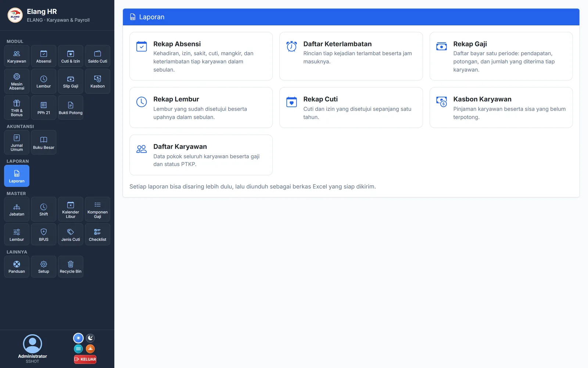This screenshot has width=588, height=368.
Task: Open the Saldo Cuti module
Action: point(97,56)
